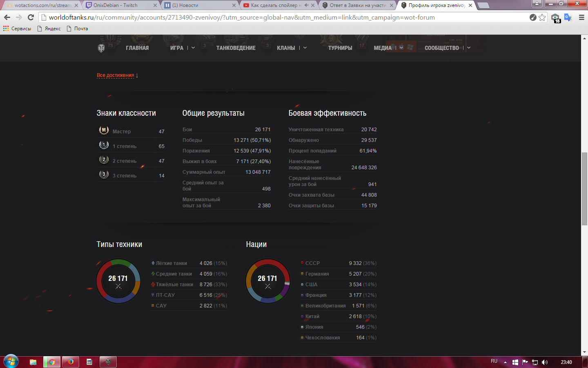Click the Action Center flag tray icon

pos(525,362)
